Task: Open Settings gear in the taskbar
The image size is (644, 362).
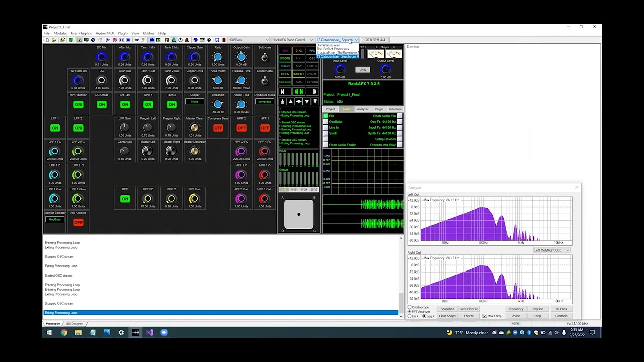Action: tap(121, 332)
